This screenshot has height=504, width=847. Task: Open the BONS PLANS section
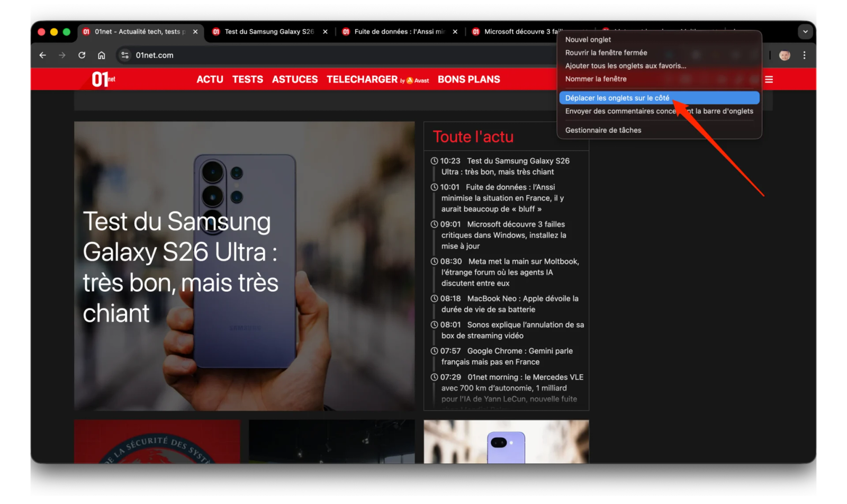pyautogui.click(x=468, y=79)
